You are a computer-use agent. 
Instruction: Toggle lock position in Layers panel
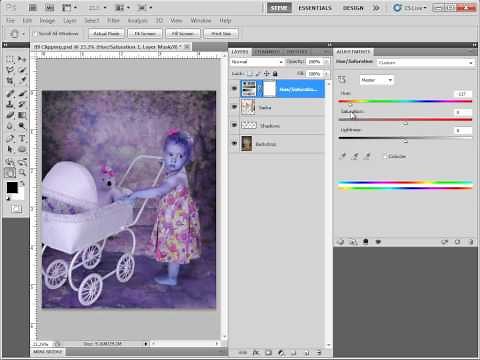click(x=267, y=74)
